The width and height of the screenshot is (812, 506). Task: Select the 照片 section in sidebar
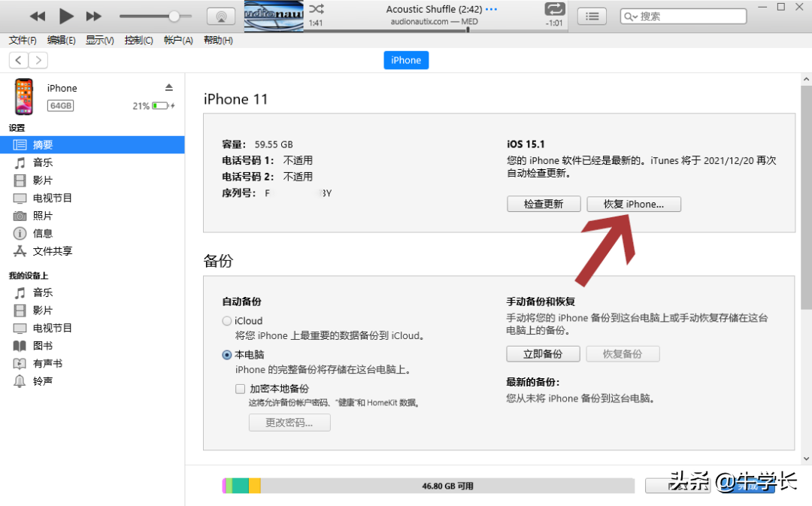pyautogui.click(x=44, y=216)
